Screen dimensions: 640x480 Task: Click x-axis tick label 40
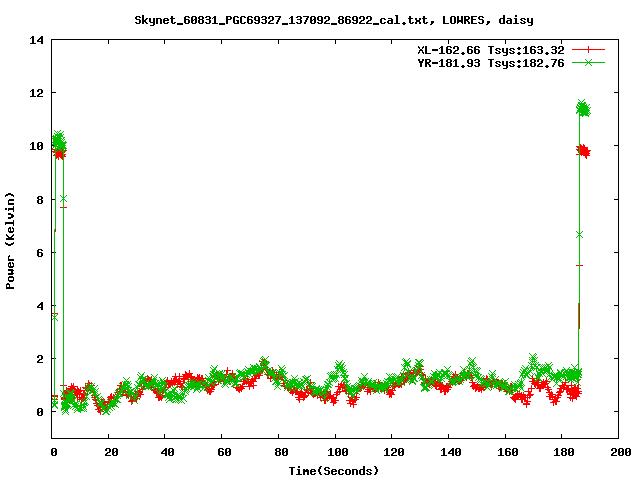pos(168,452)
